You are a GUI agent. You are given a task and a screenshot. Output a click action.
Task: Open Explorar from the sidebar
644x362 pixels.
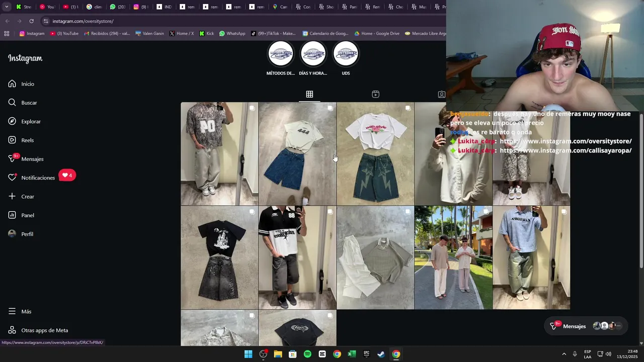click(24, 121)
